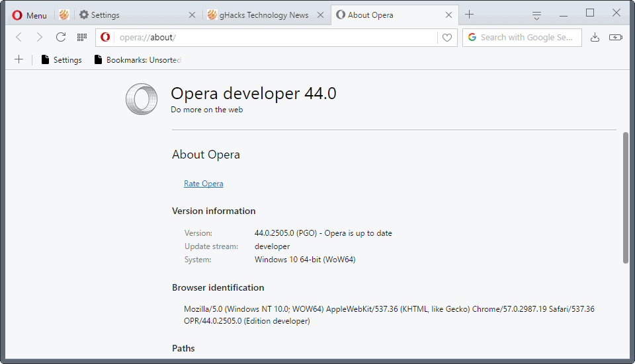Go forward to next page
Viewport: 635px width, 364px height.
(39, 37)
